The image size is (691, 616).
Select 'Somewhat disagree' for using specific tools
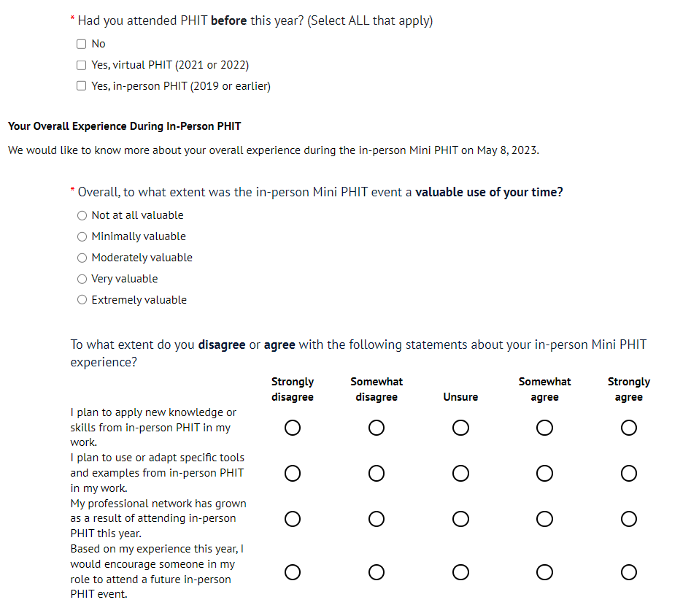point(377,474)
